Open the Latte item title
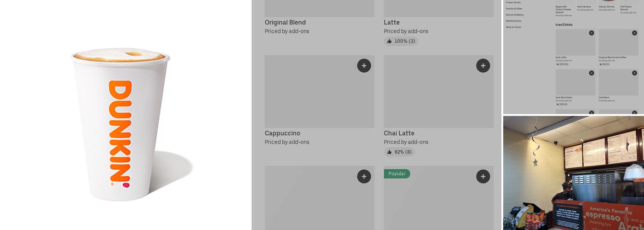 (x=392, y=23)
